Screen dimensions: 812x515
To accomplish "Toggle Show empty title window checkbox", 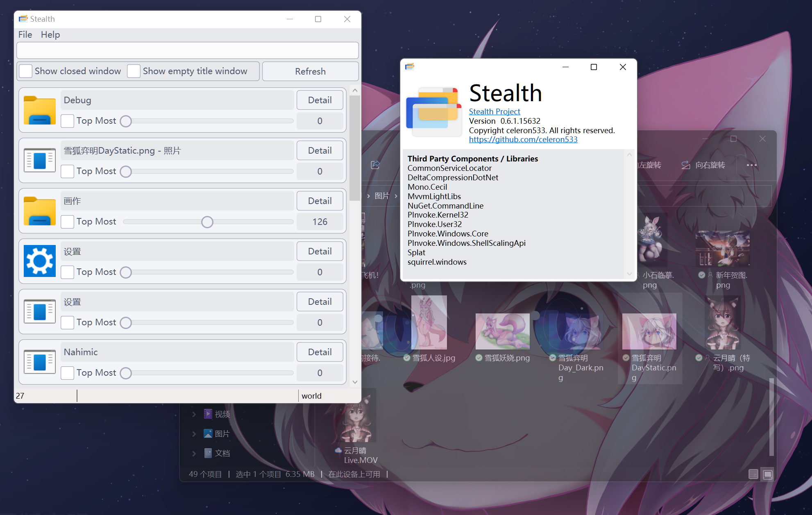I will (134, 71).
